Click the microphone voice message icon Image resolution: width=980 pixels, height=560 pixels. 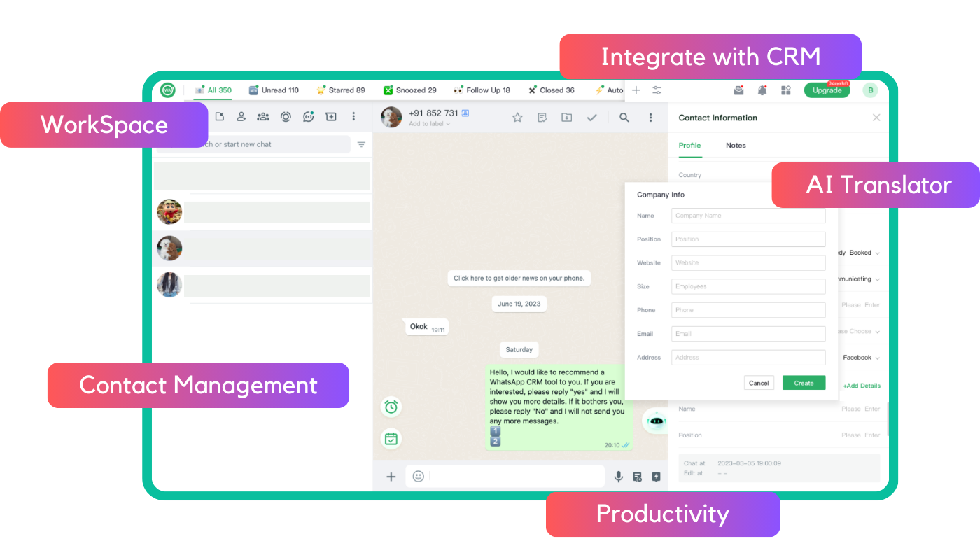coord(619,477)
